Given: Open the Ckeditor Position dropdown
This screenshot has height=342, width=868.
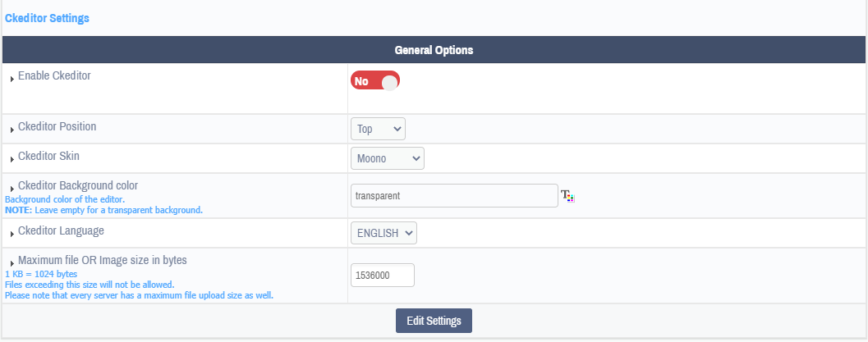Looking at the screenshot, I should click(378, 129).
